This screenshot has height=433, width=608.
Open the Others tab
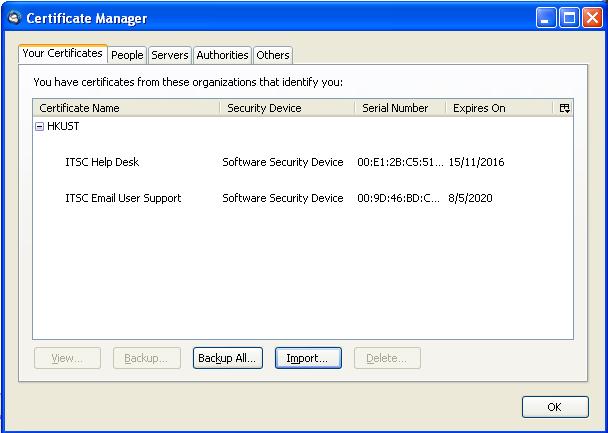[x=273, y=55]
